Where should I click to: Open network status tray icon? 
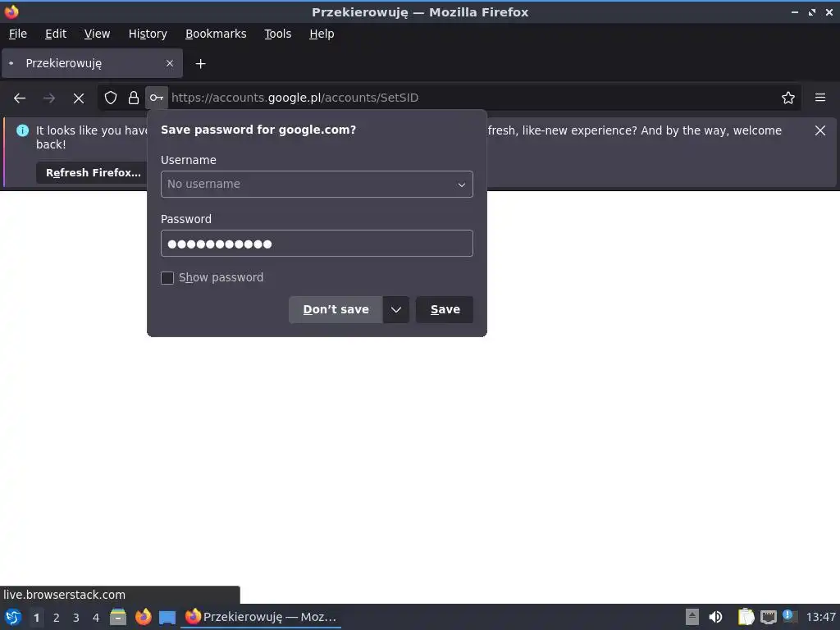(x=769, y=617)
